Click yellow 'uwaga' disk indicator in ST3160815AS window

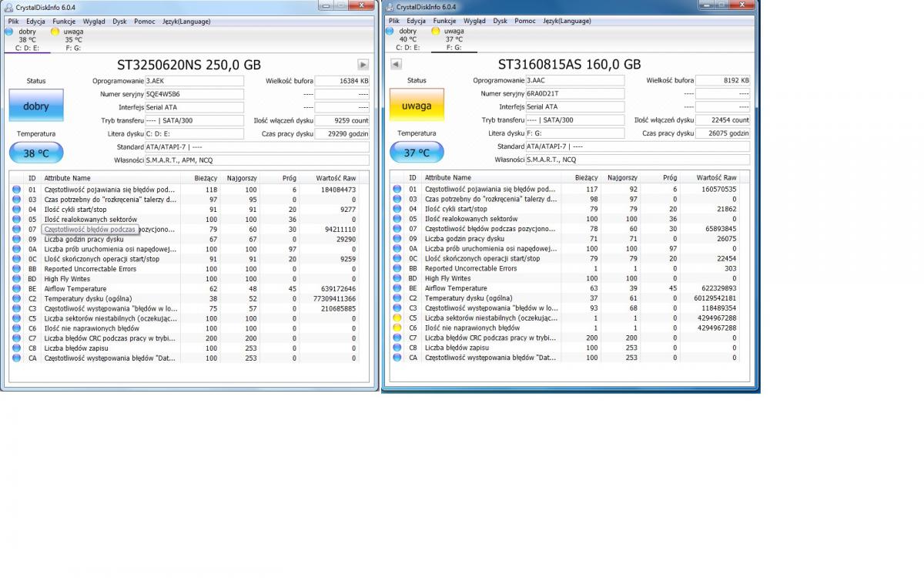pos(435,32)
